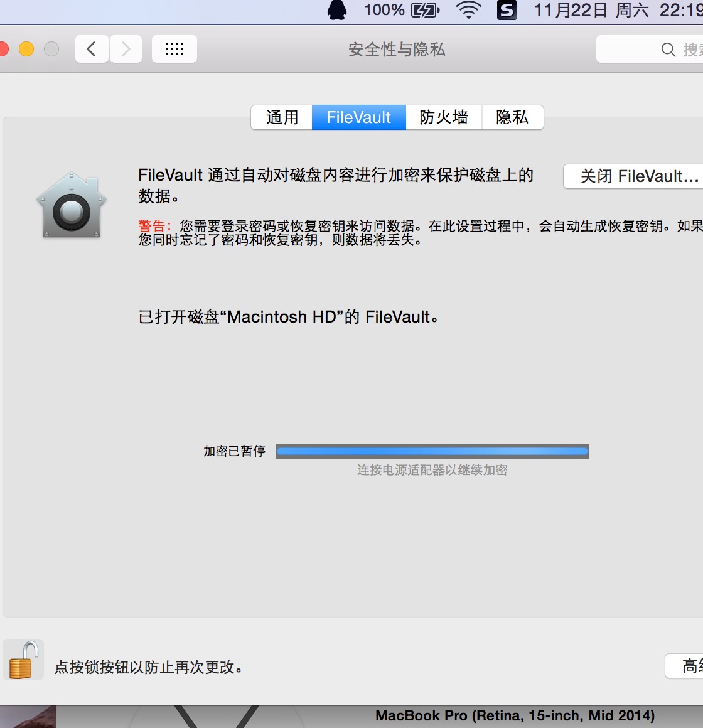Screen dimensions: 703x728
Task: Select the FileVault tab
Action: pos(359,117)
